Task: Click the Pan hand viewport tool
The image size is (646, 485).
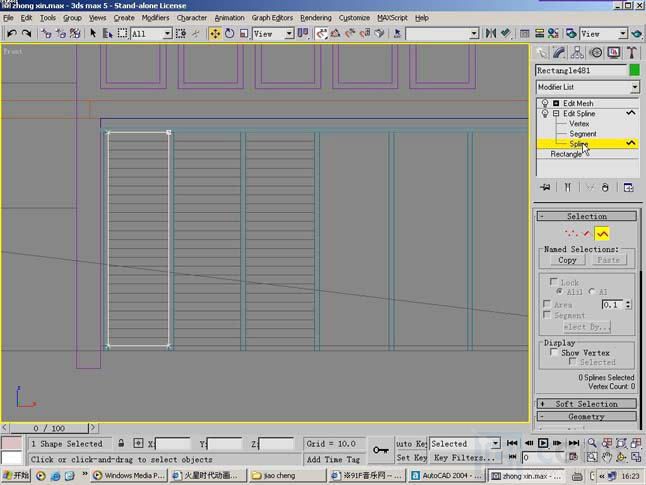Action: [607, 457]
